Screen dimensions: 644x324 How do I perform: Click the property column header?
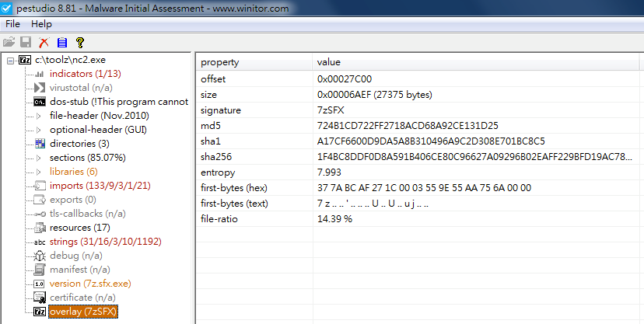coord(254,62)
